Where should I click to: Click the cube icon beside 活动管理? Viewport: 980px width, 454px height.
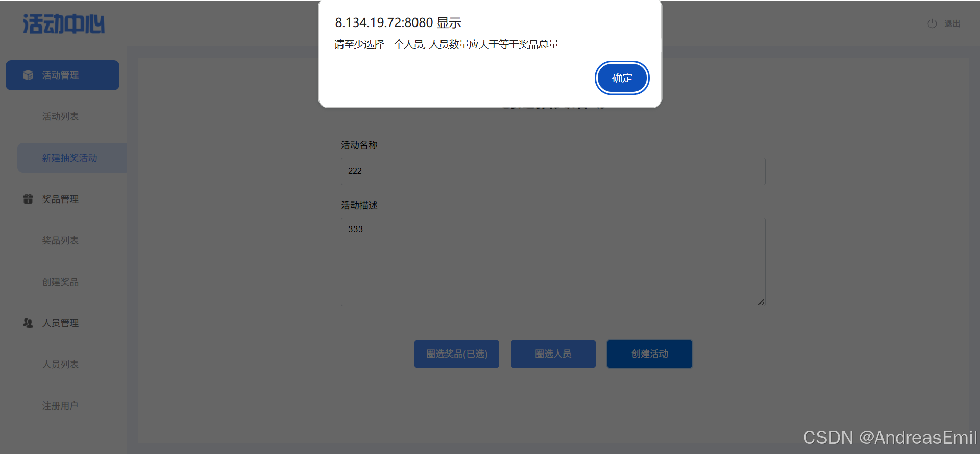point(28,75)
